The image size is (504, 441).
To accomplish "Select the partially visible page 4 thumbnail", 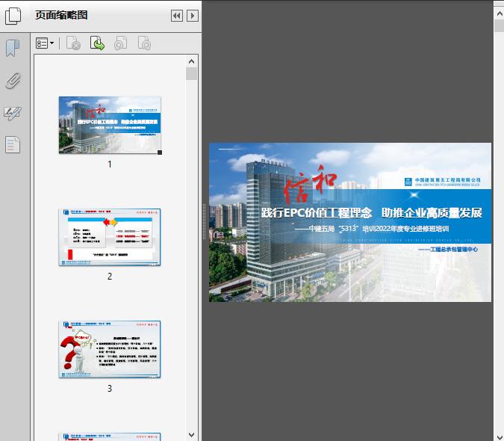I will click(x=110, y=437).
